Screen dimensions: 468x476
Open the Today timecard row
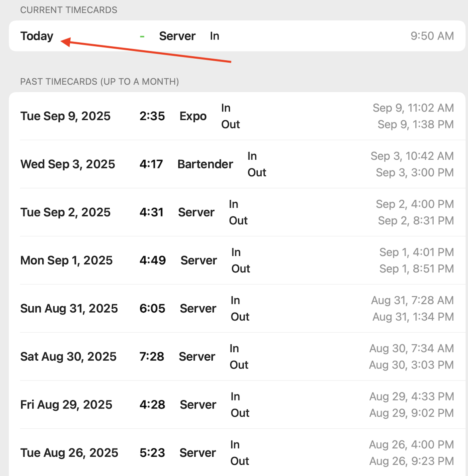37,36
